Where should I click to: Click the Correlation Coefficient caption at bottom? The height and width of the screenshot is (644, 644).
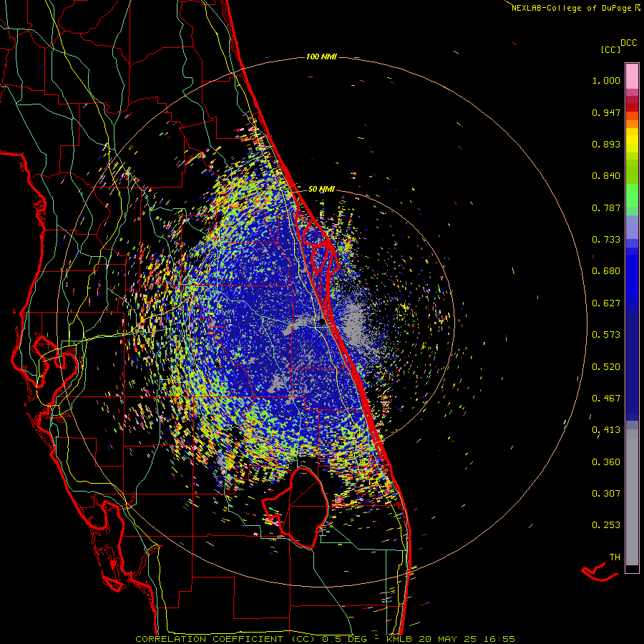[325, 639]
